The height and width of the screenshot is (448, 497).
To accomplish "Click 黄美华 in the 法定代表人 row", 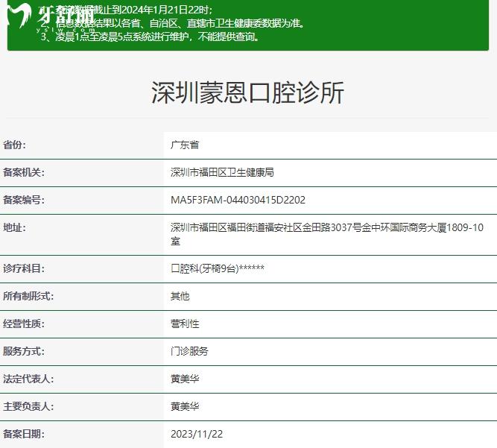I will tap(185, 379).
